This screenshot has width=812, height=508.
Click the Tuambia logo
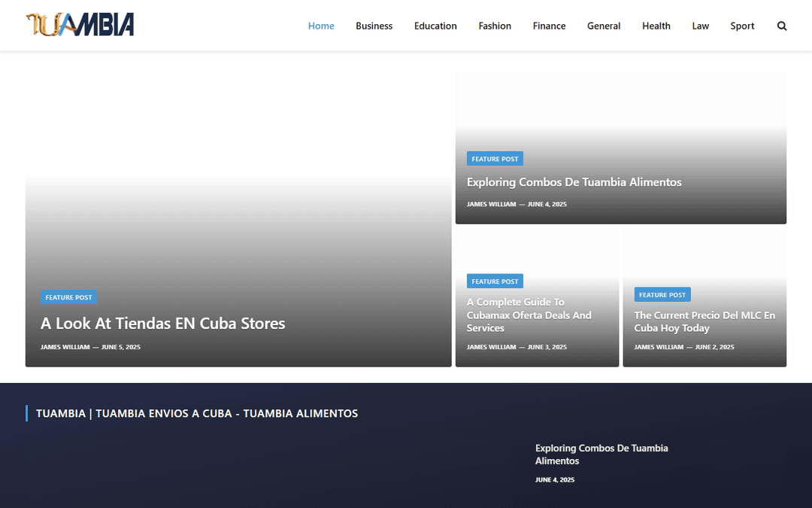(x=80, y=25)
